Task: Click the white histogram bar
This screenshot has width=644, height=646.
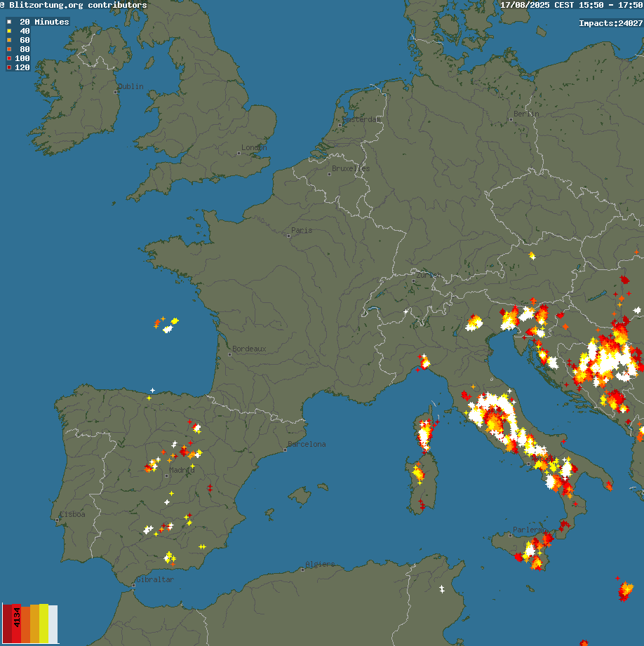Action: 53,624
